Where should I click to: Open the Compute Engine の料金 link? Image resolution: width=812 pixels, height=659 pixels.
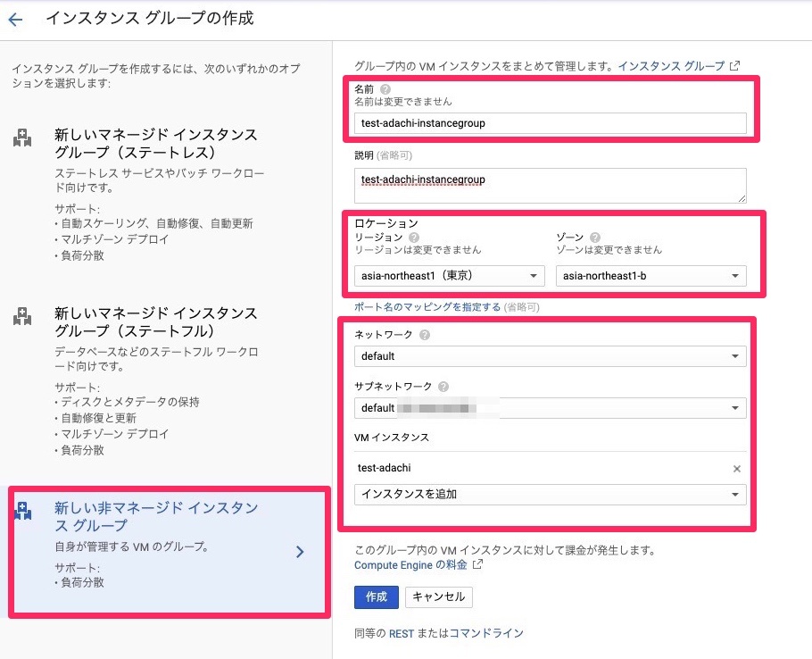coord(411,565)
